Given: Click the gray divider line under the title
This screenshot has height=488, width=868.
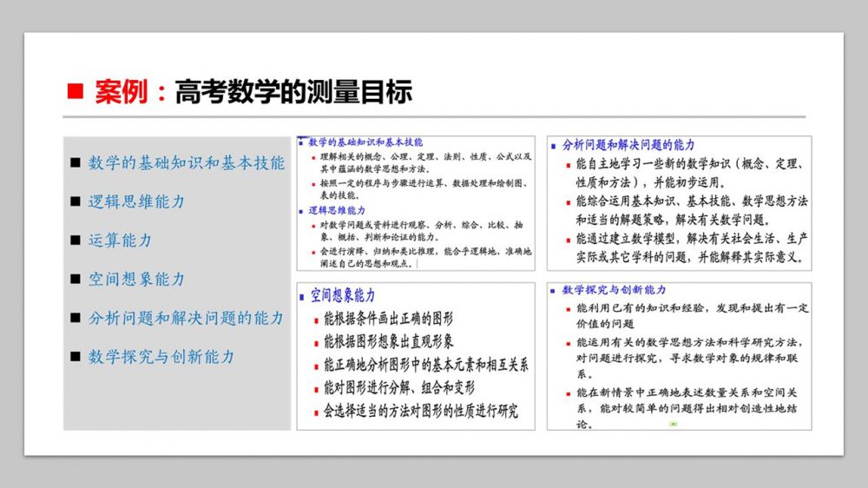Looking at the screenshot, I should tap(434, 116).
